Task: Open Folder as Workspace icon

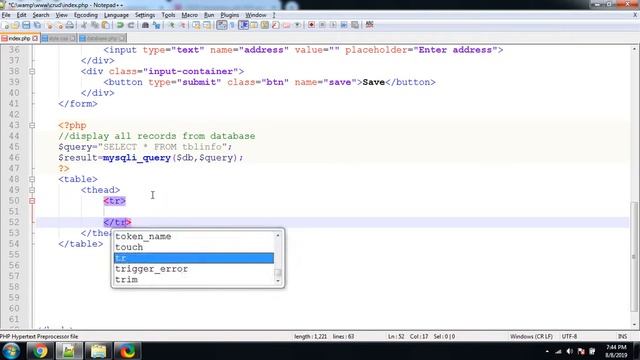Action: click(x=286, y=25)
